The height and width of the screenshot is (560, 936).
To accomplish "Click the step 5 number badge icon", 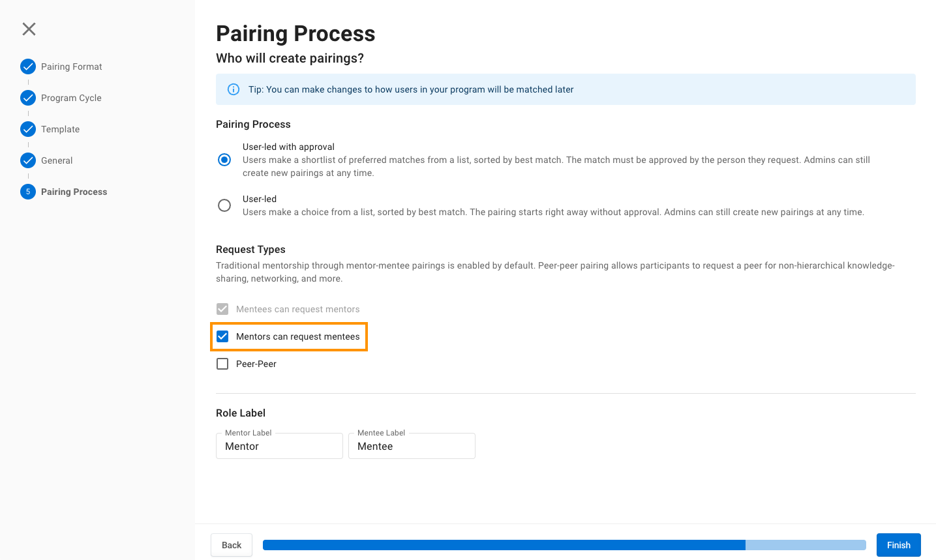I will [x=28, y=192].
